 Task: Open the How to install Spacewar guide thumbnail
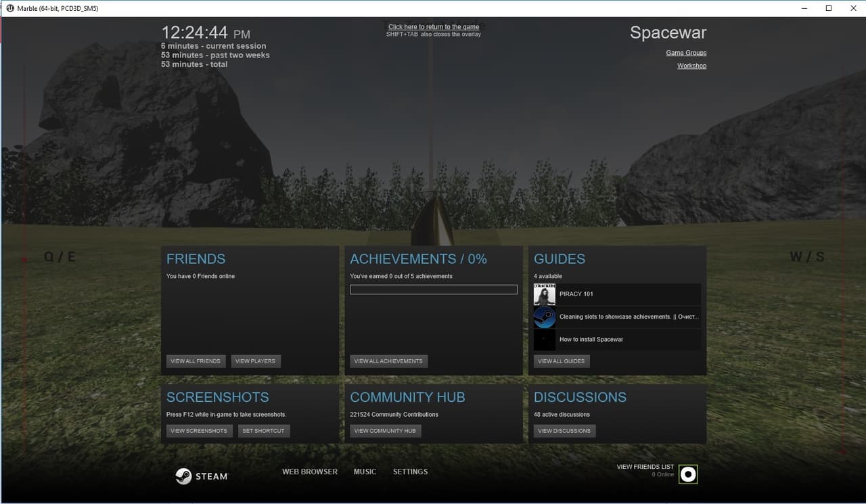point(544,340)
